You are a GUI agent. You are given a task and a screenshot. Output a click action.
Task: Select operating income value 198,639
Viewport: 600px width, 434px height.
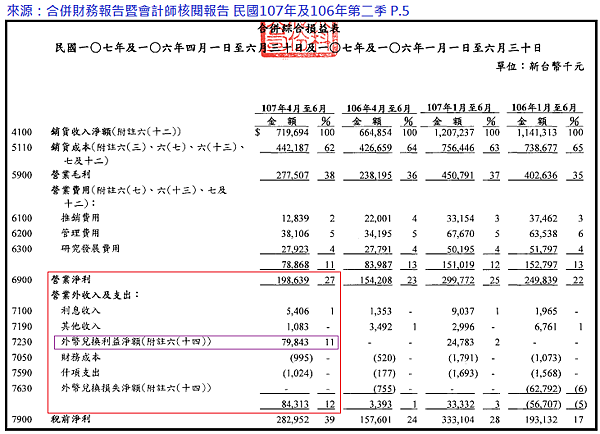pos(292,280)
